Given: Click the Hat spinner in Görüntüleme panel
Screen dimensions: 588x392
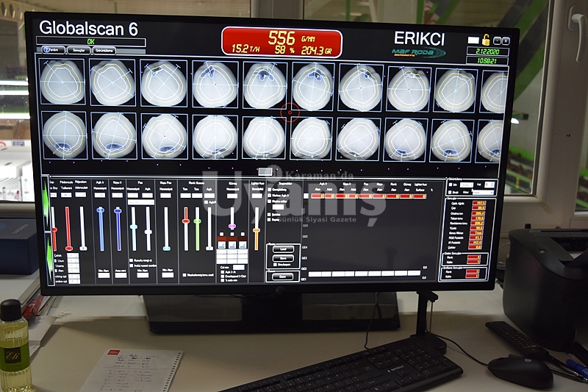Looking at the screenshot, I should 490,185.
